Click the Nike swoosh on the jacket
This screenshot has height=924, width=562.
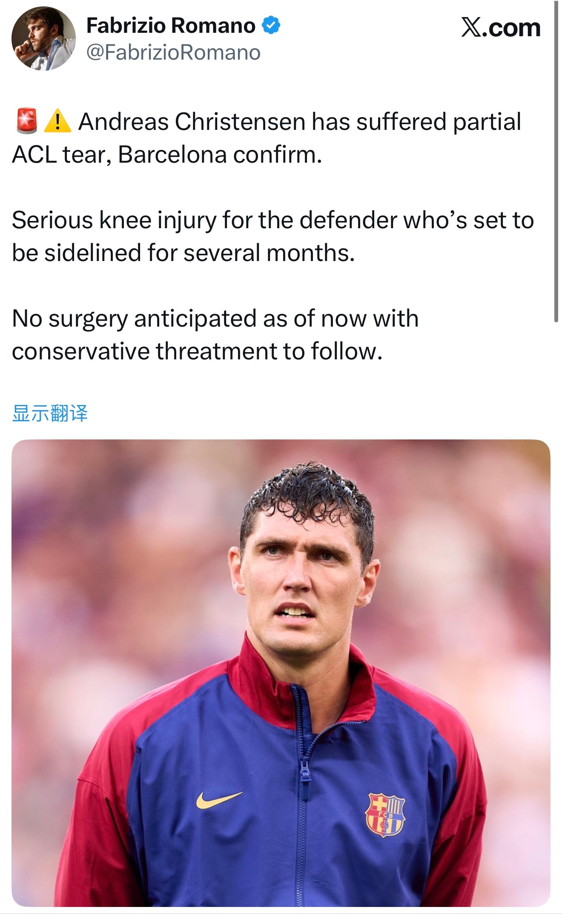coord(219,800)
